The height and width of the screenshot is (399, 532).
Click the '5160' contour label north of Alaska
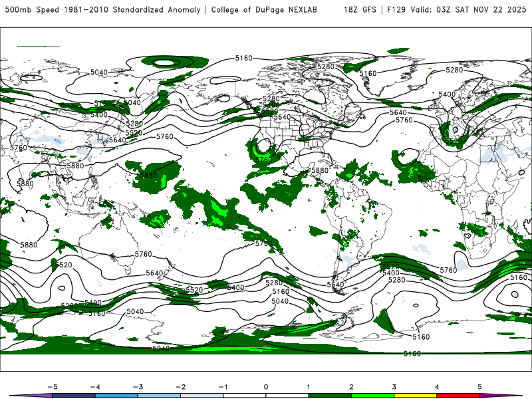[244, 59]
